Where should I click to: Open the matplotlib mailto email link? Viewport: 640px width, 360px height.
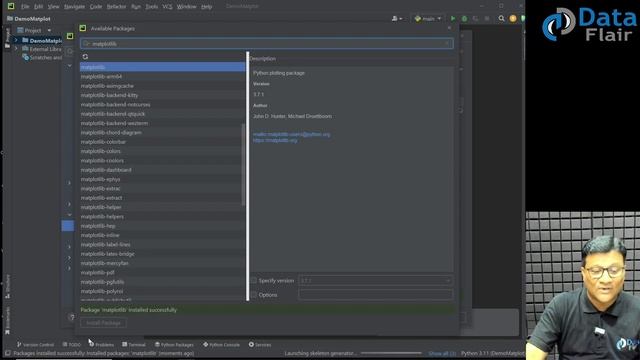pyautogui.click(x=291, y=134)
